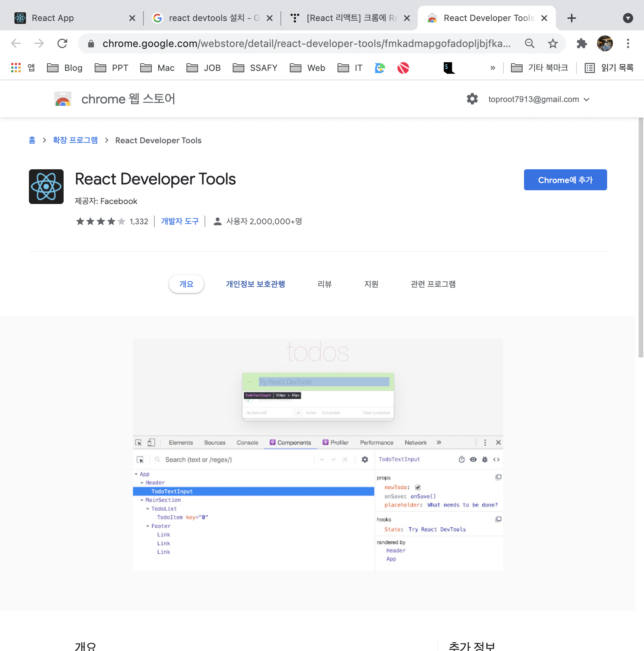Select the 개인정보 보호관행 tab
Image resolution: width=644 pixels, height=651 pixels.
point(256,284)
